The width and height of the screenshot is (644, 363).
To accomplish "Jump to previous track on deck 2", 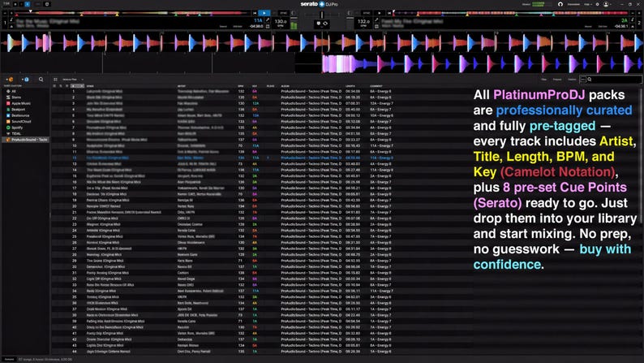I will coord(389,13).
